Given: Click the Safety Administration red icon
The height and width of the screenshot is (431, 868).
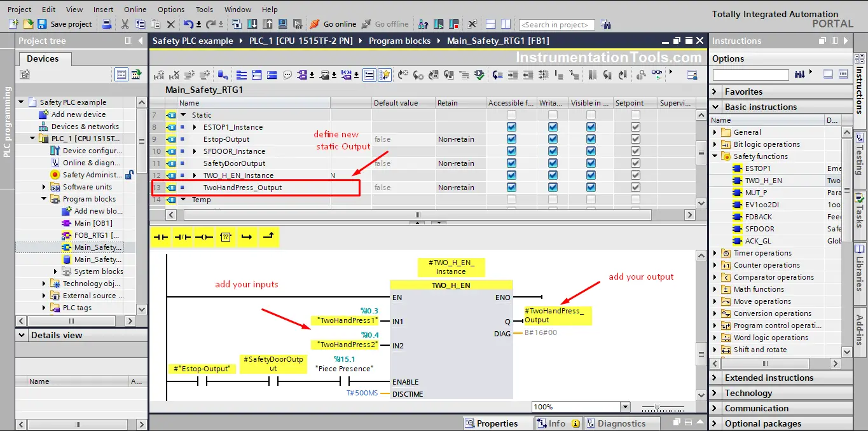Looking at the screenshot, I should (x=55, y=175).
